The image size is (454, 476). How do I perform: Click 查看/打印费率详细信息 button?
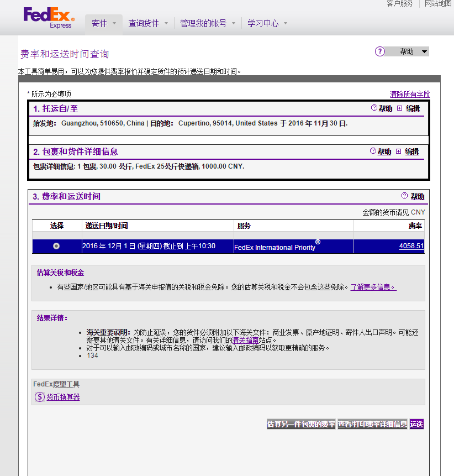(x=372, y=424)
